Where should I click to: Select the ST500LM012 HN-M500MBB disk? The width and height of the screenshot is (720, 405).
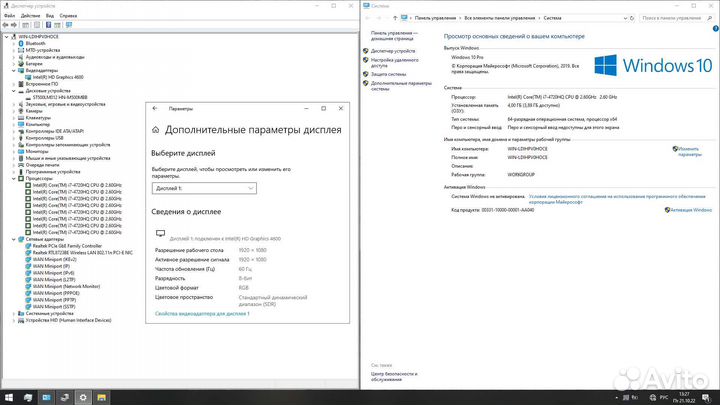coord(60,97)
